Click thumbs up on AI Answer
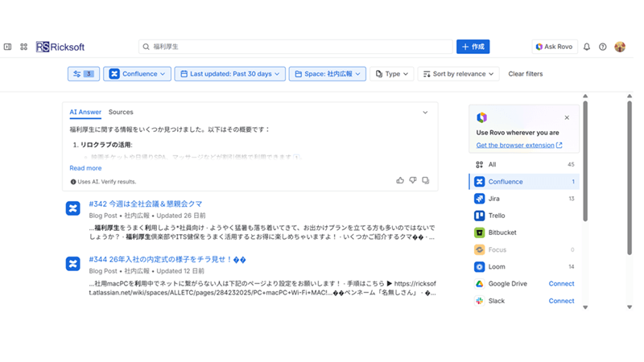Viewport: 644px width, 362px height. 400,180
